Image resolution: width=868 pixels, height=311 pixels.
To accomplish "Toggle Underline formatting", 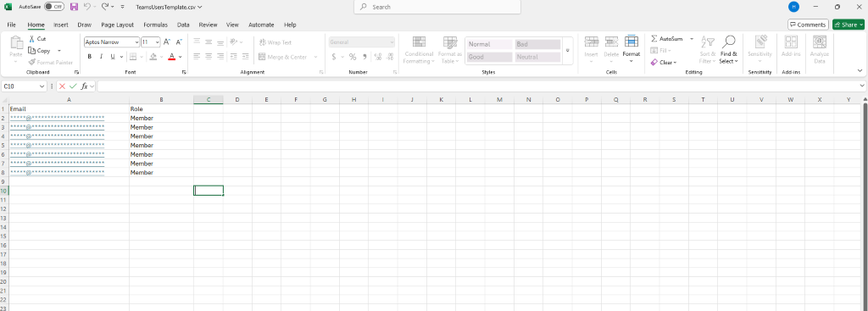I will 113,57.
